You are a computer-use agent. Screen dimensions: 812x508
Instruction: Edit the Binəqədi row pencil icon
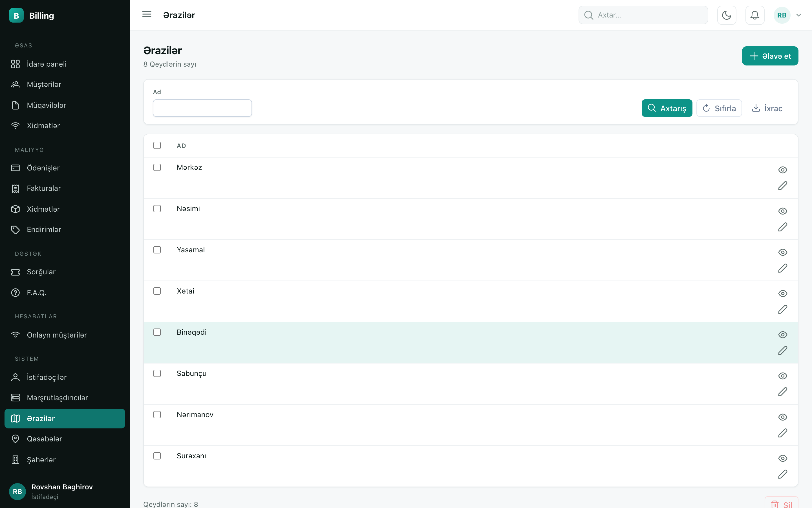pos(782,351)
